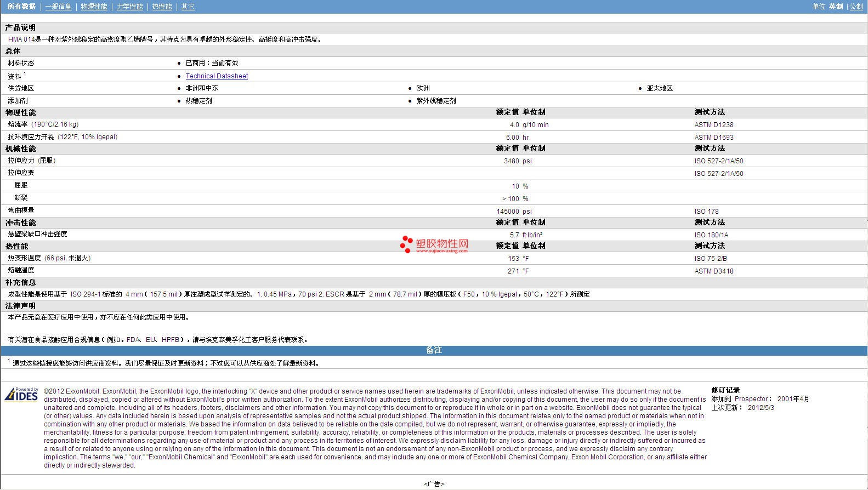Click the 3480 tensile stress value

coord(512,161)
